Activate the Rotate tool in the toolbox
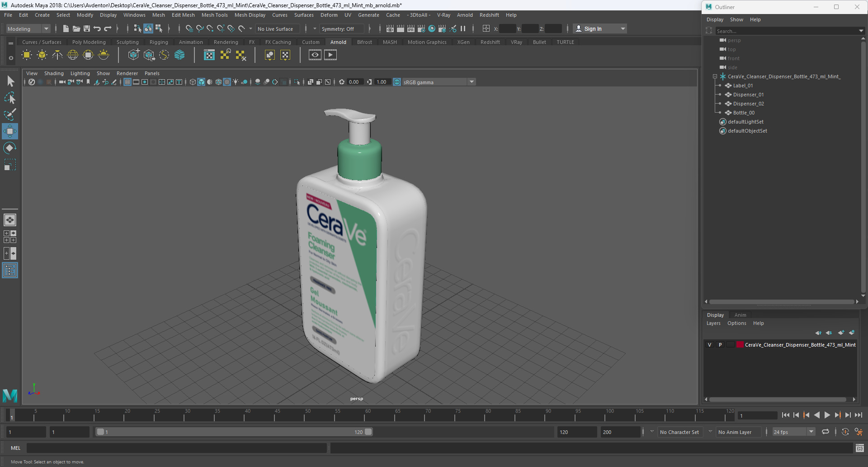 tap(10, 148)
